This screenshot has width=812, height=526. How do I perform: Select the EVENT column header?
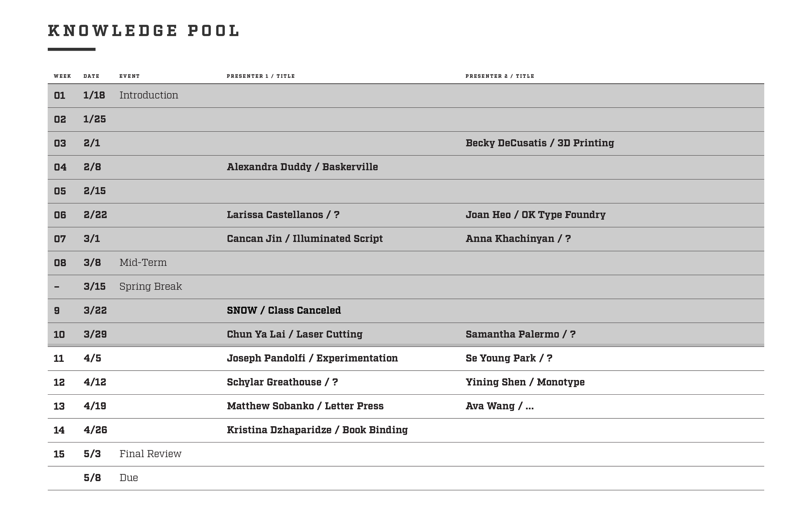click(x=130, y=76)
